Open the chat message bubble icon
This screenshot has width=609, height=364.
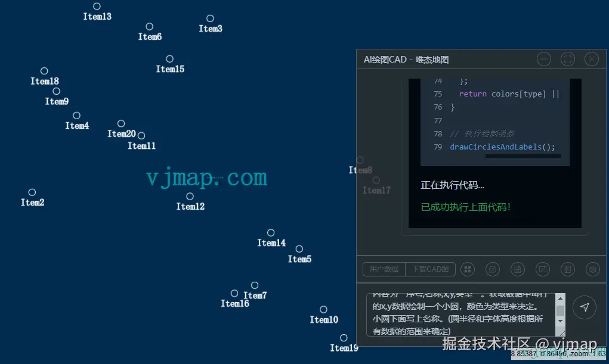click(x=493, y=269)
